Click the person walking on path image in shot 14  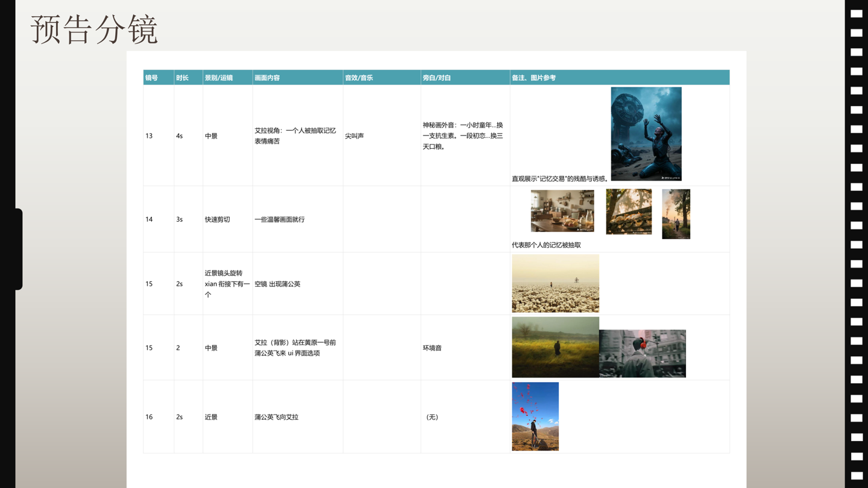676,214
